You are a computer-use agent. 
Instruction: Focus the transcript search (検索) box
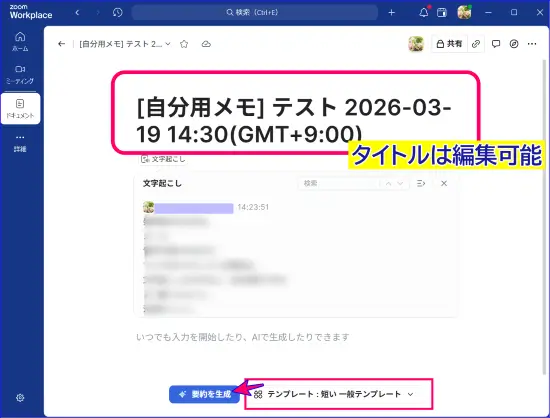339,183
